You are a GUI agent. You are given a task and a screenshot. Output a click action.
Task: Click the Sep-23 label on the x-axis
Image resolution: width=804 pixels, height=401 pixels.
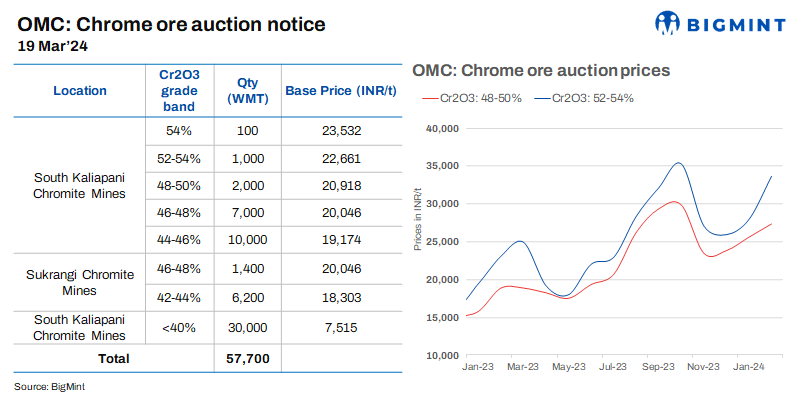(x=657, y=369)
